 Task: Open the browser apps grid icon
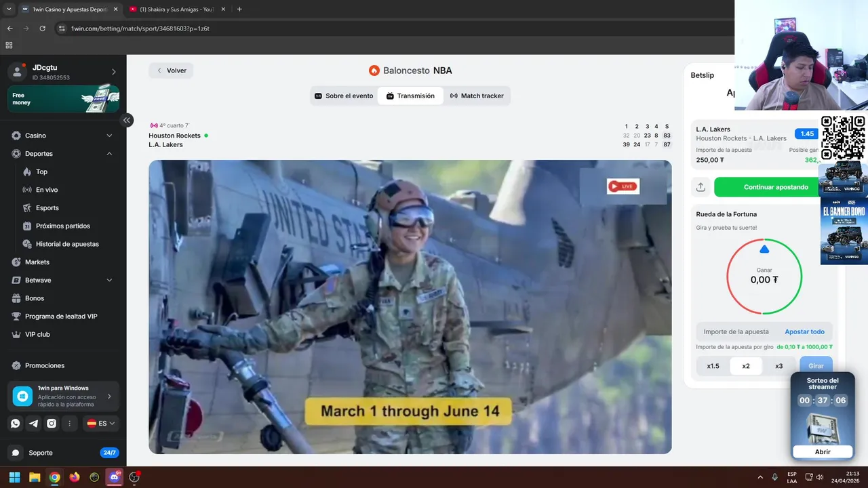pos(9,45)
